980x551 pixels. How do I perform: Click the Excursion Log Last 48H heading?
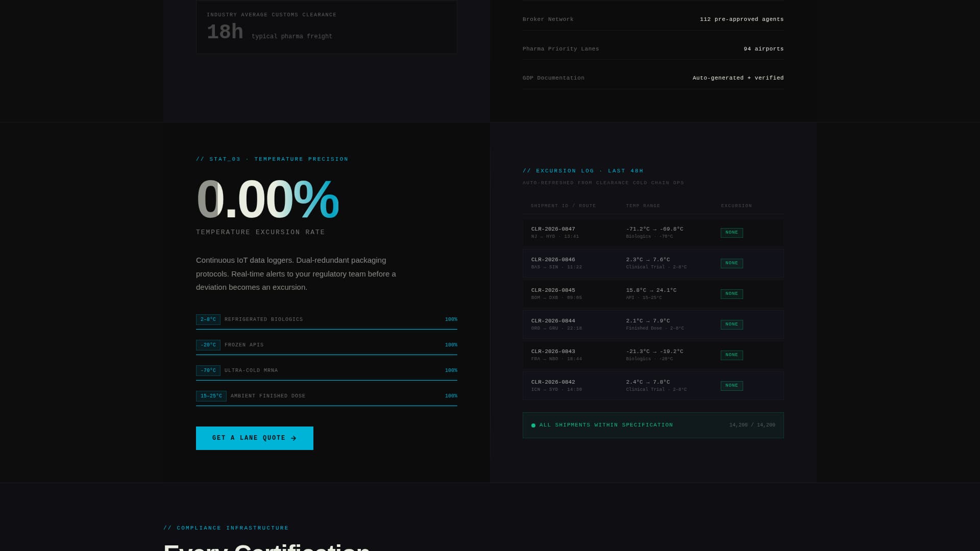[x=583, y=171]
